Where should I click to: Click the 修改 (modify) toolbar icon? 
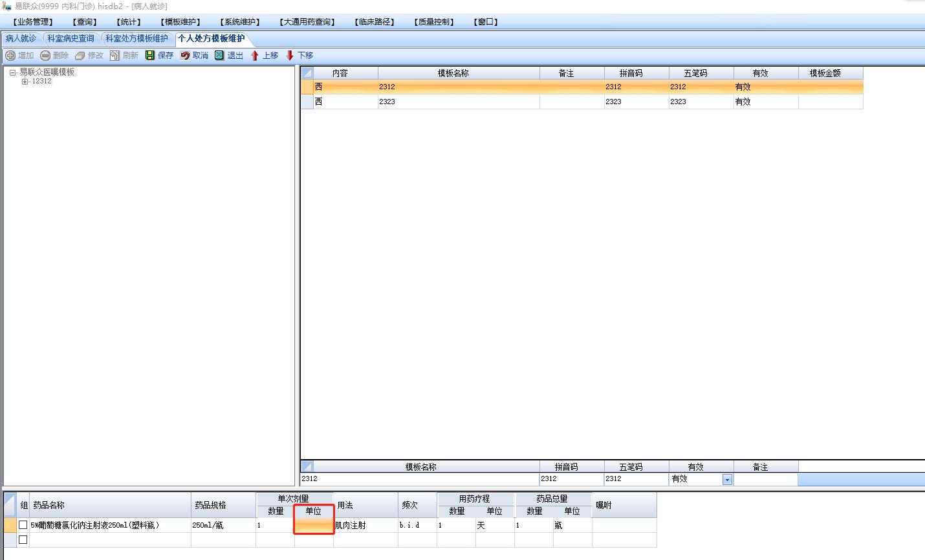point(80,56)
